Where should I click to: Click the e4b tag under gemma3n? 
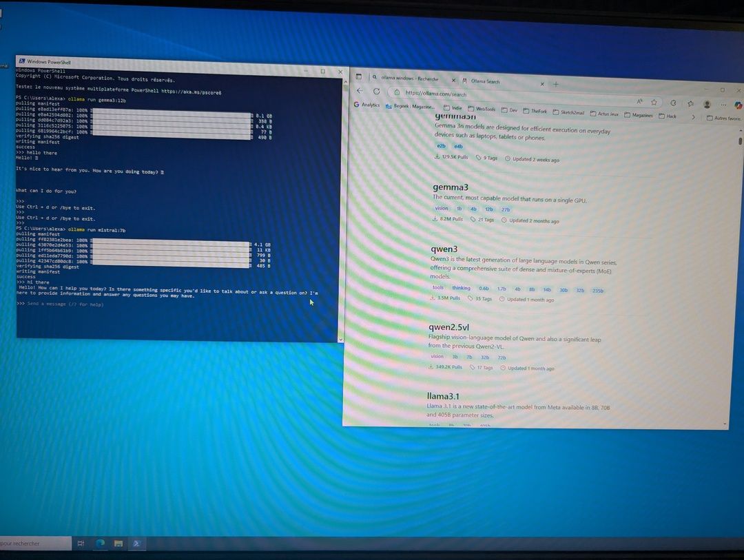[458, 146]
